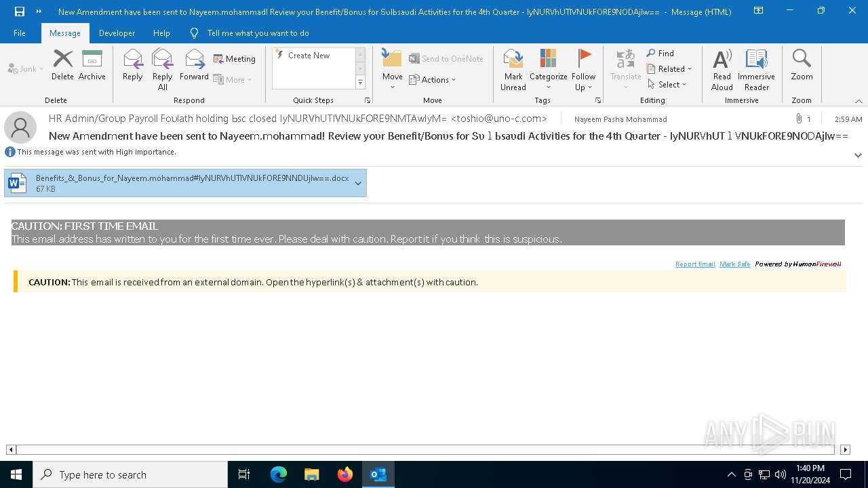Click the Save icon in title bar
The height and width of the screenshot is (488, 868).
tap(20, 12)
